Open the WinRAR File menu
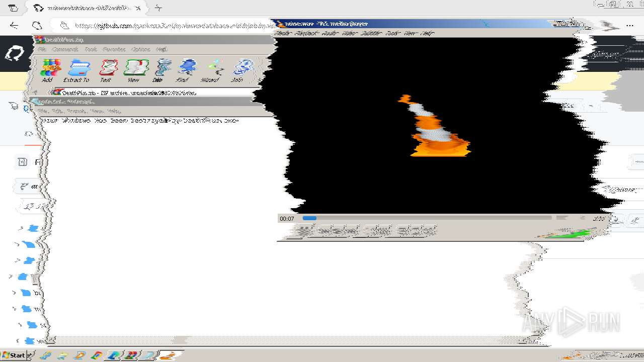 (42, 49)
